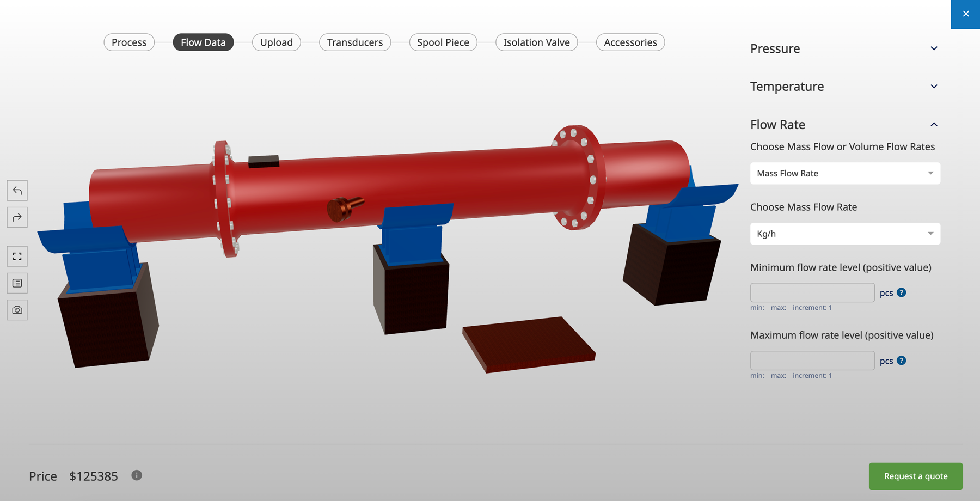Click the help icon beside maximum flow rate

click(902, 361)
